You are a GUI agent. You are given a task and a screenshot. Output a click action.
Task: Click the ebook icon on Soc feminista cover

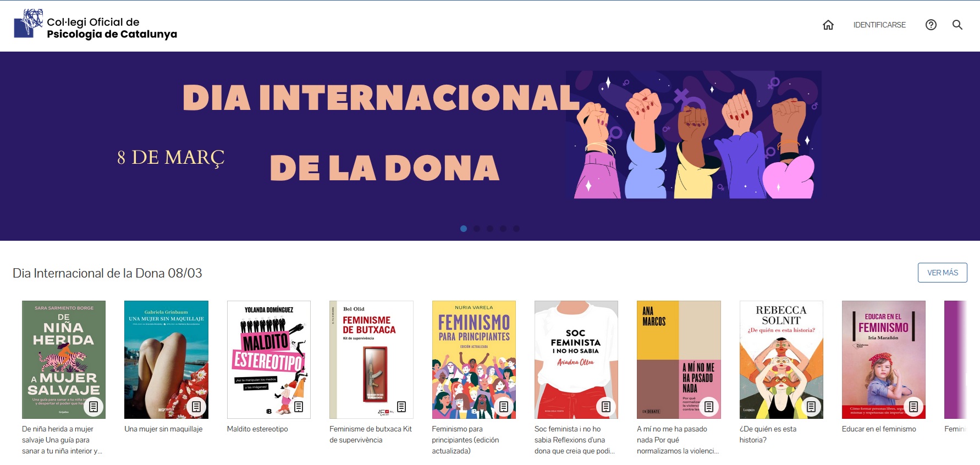(606, 407)
